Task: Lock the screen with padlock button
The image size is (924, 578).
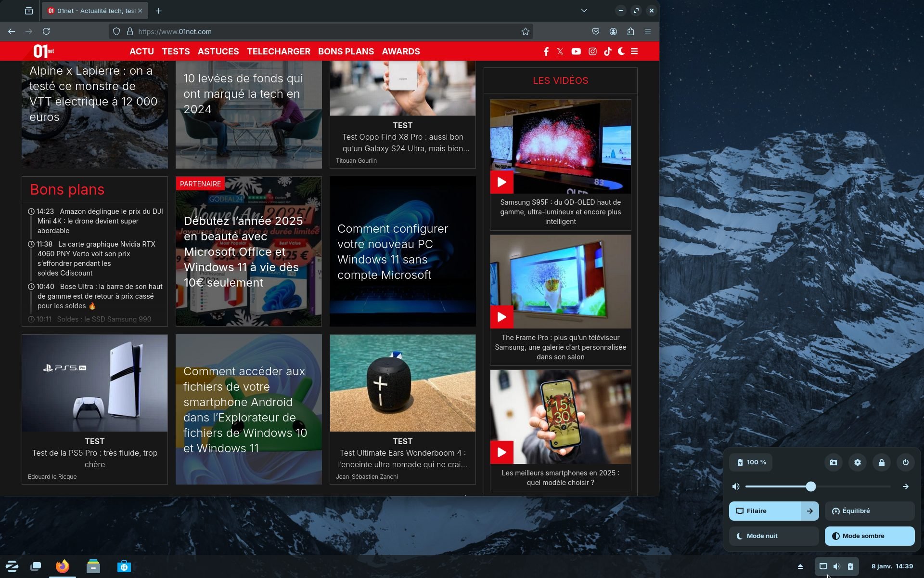Action: 882,462
